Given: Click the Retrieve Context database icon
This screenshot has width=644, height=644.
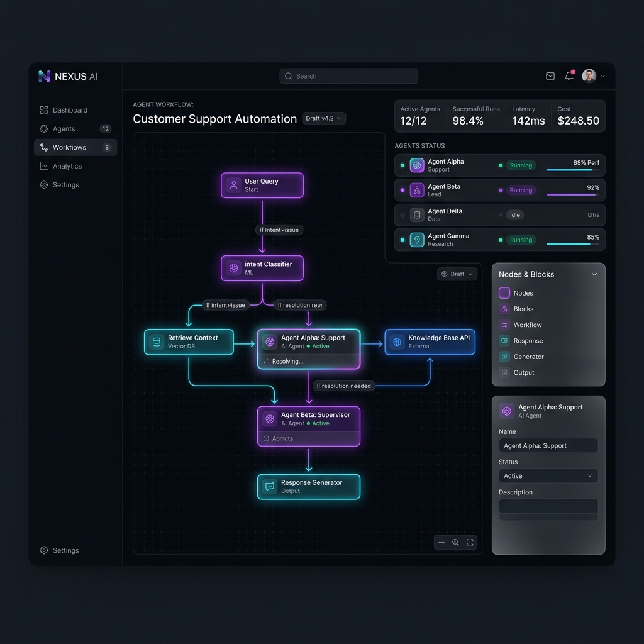Looking at the screenshot, I should pos(157,341).
